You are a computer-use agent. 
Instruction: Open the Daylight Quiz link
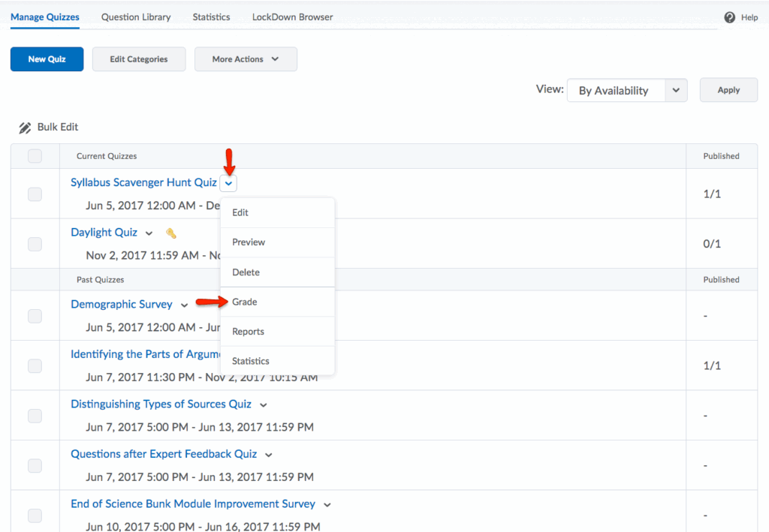pyautogui.click(x=104, y=233)
